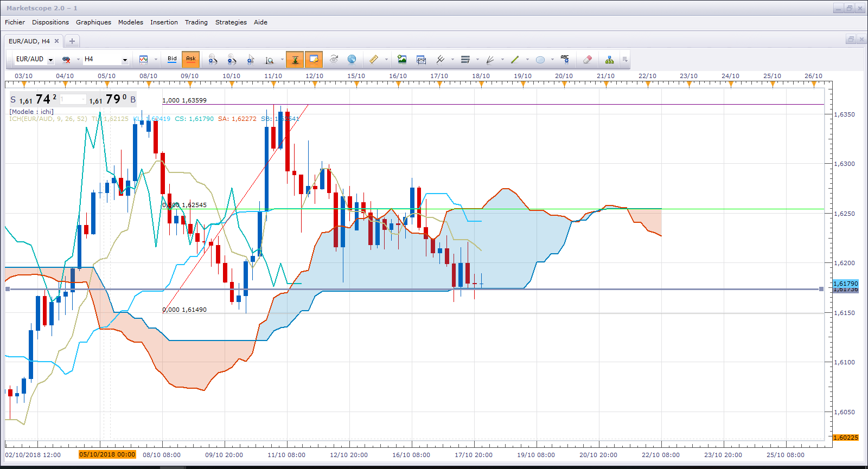Click the ruler measurement tool
The width and height of the screenshot is (868, 469).
pos(374,59)
